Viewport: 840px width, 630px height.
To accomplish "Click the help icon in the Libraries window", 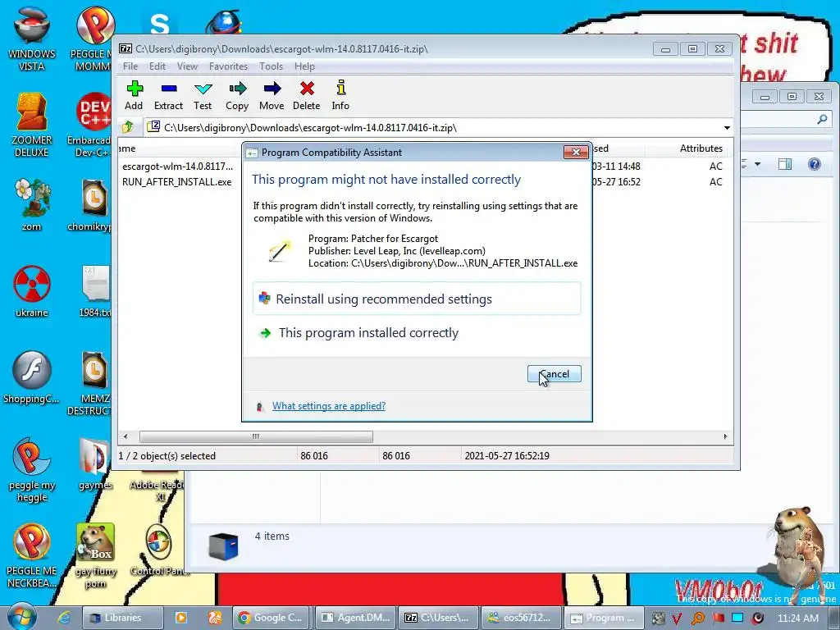I will coord(815,164).
